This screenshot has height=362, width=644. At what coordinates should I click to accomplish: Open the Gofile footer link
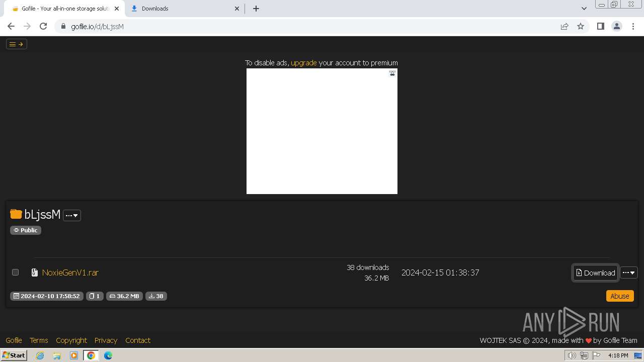pyautogui.click(x=14, y=340)
